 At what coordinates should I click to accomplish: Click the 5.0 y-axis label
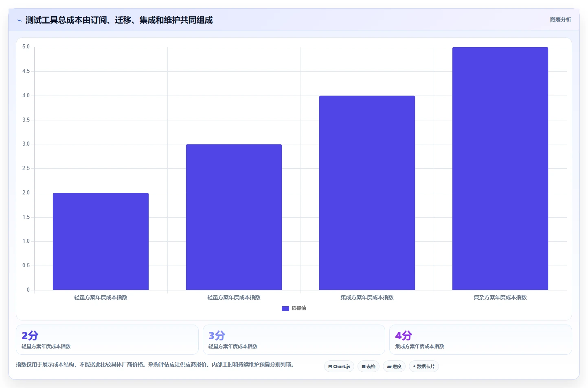point(26,47)
